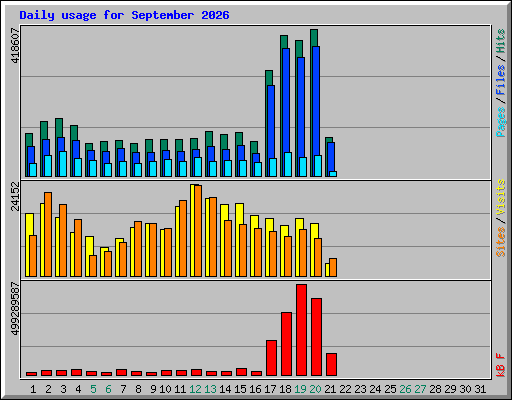Click day 14 on the x-axis

225,389
